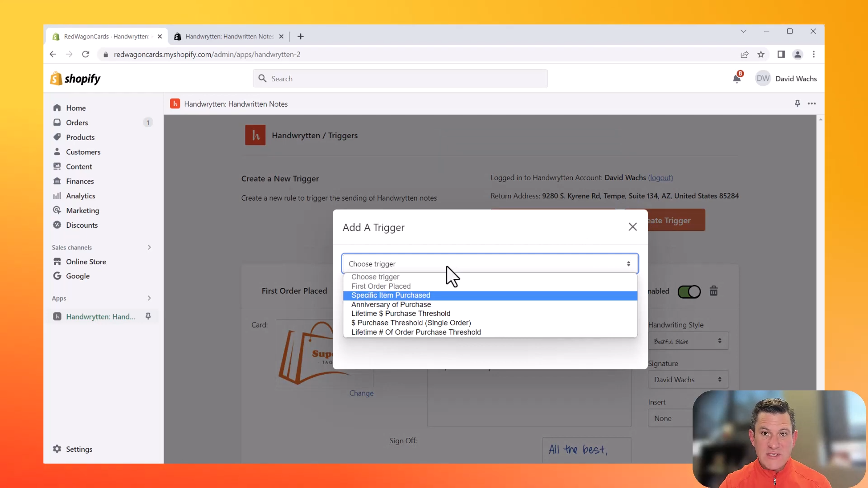Click the notification bell icon
This screenshot has width=868, height=488.
pos(736,79)
